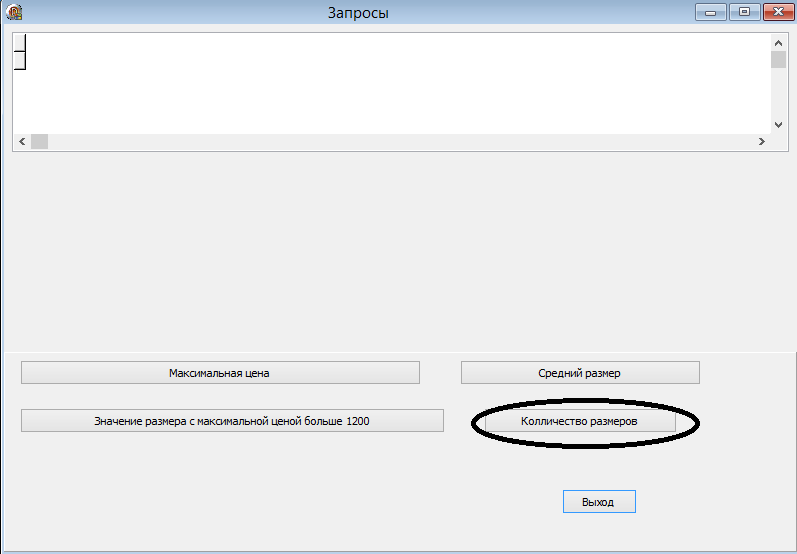Exit via the Выход button

click(599, 502)
